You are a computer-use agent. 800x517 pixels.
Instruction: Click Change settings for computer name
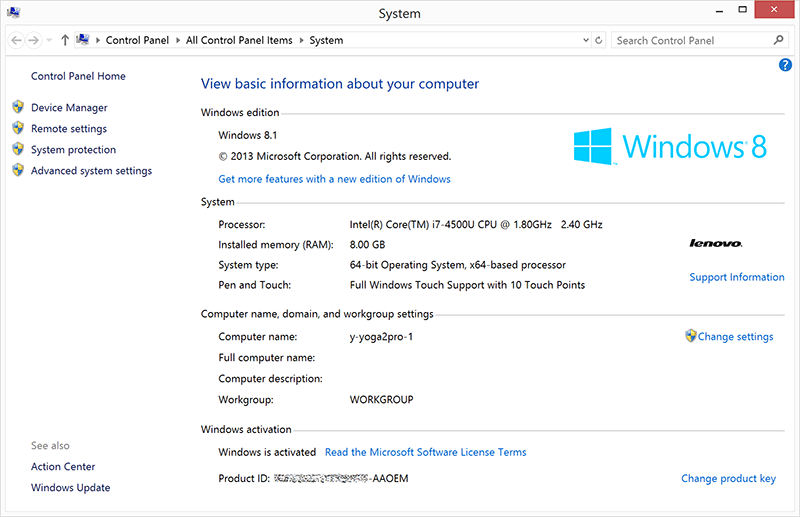(736, 337)
